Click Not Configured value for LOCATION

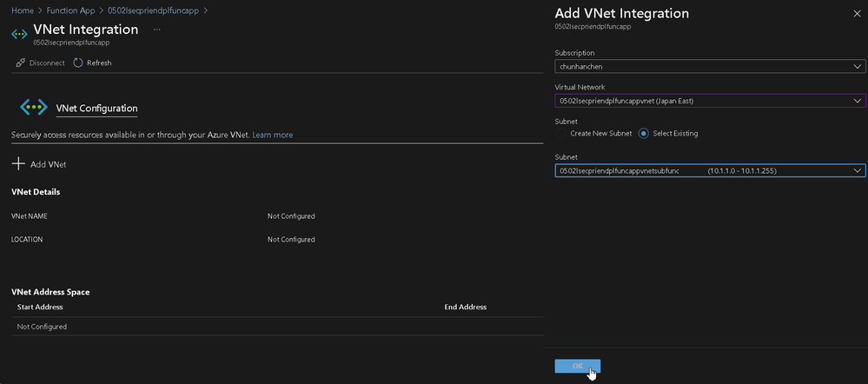point(291,240)
